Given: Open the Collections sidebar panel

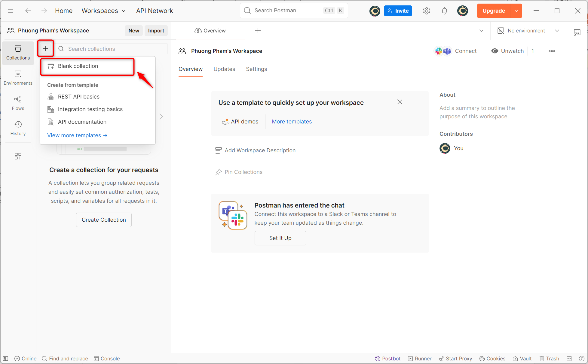Looking at the screenshot, I should pyautogui.click(x=18, y=53).
